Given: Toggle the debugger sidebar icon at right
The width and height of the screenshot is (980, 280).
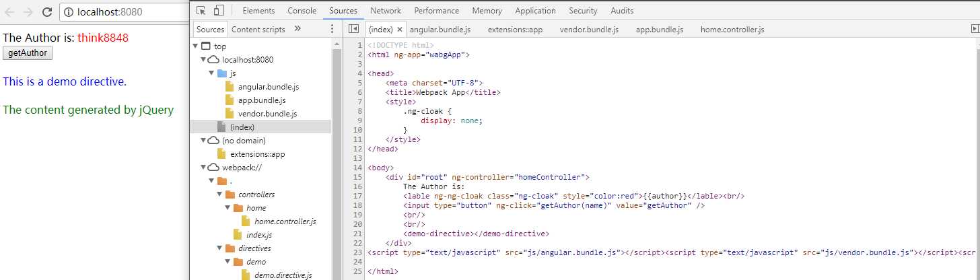Looking at the screenshot, I should click(975, 29).
